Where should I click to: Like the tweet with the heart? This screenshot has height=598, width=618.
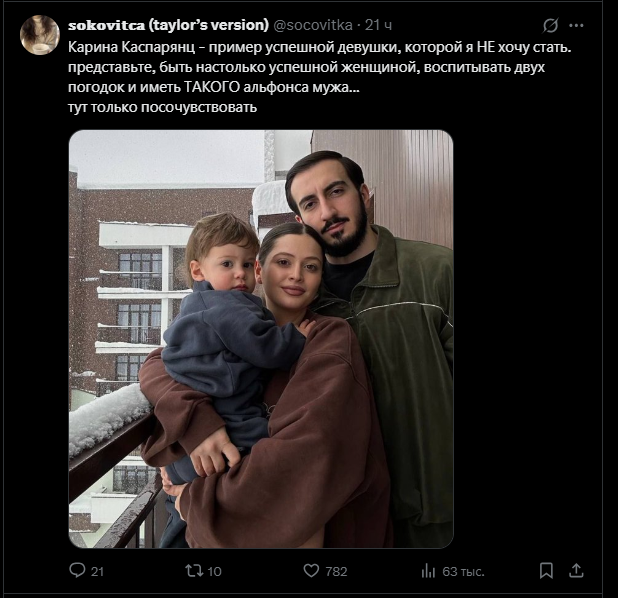point(312,571)
